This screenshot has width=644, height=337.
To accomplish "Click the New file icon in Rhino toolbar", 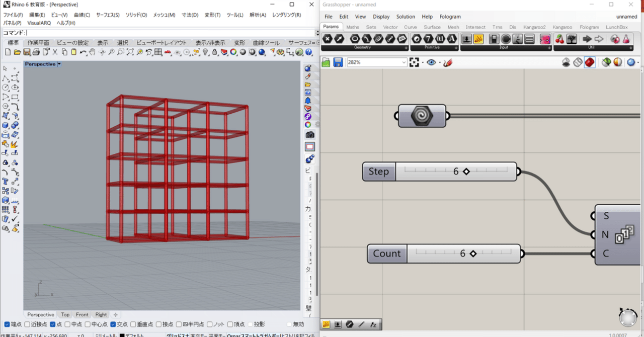I will coord(8,52).
